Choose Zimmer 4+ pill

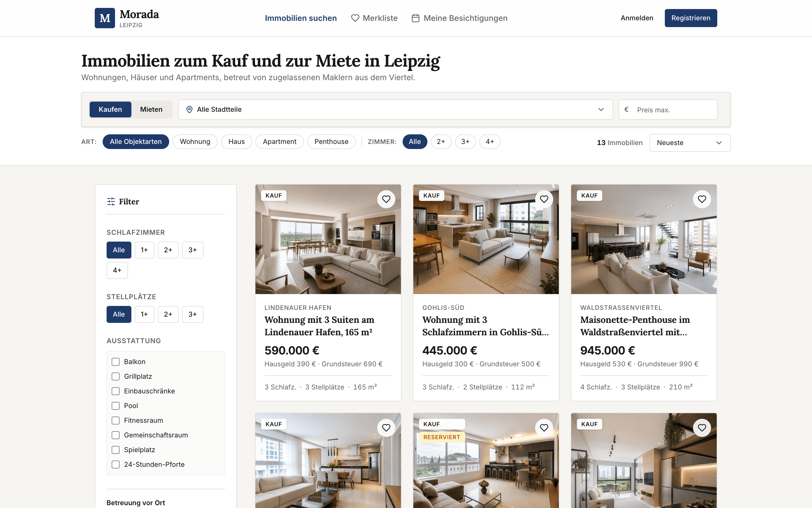(x=490, y=142)
